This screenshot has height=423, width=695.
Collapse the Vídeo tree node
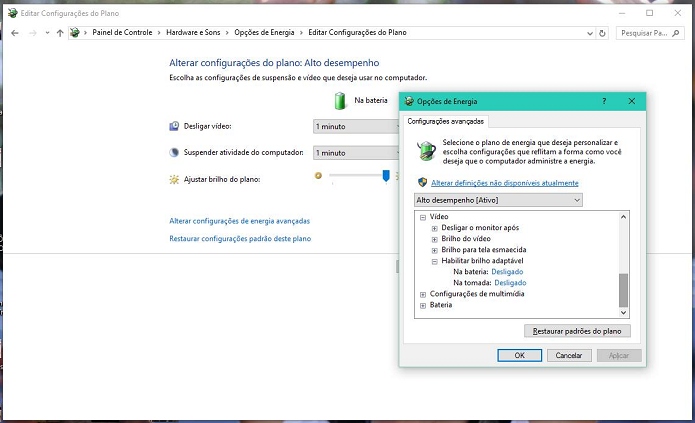tap(423, 217)
